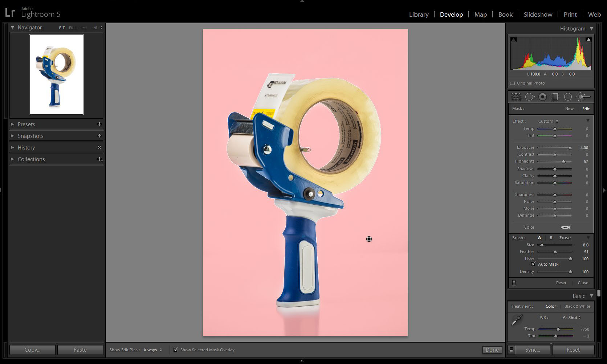Close the adjustment brush panel
Screen dimensions: 607x364
pyautogui.click(x=583, y=283)
